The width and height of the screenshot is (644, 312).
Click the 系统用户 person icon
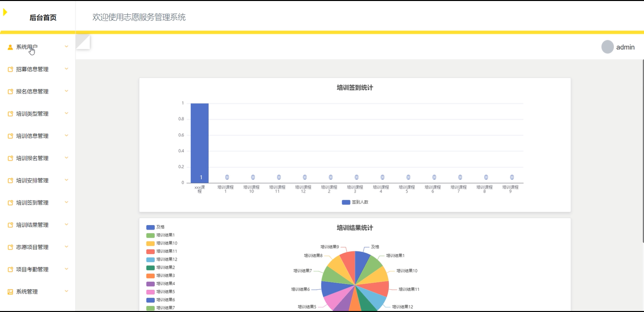coord(10,47)
